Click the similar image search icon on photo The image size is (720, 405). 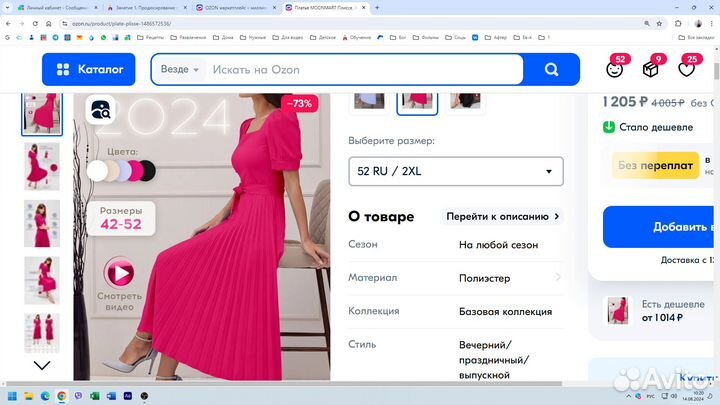tap(101, 110)
